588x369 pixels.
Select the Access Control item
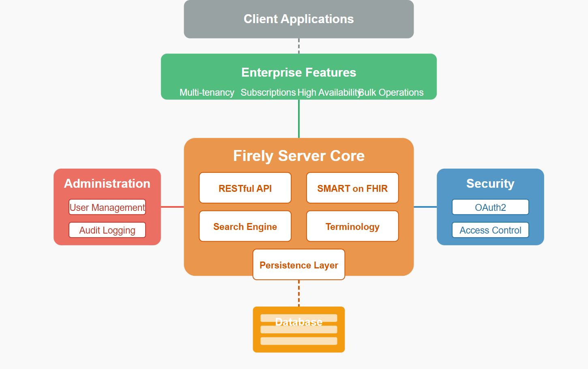(x=490, y=230)
